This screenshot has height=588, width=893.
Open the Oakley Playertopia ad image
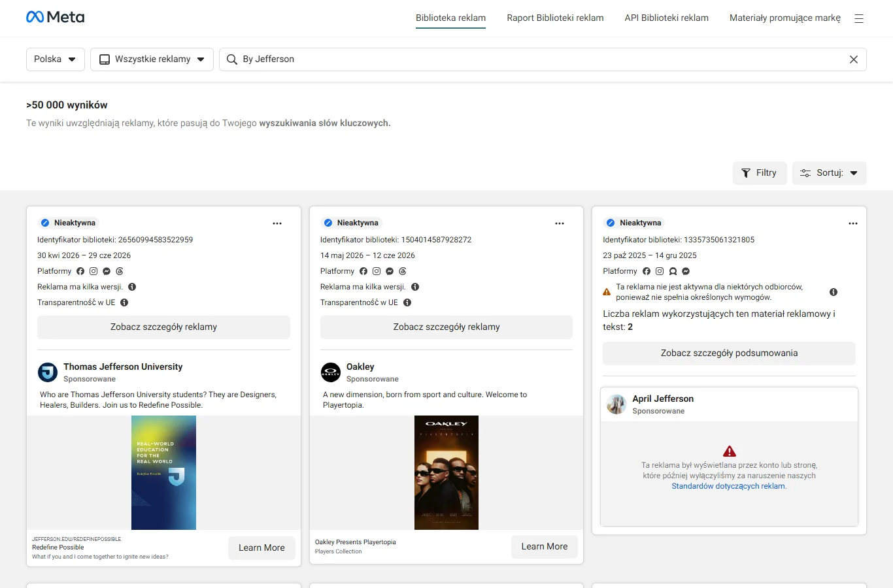[446, 473]
